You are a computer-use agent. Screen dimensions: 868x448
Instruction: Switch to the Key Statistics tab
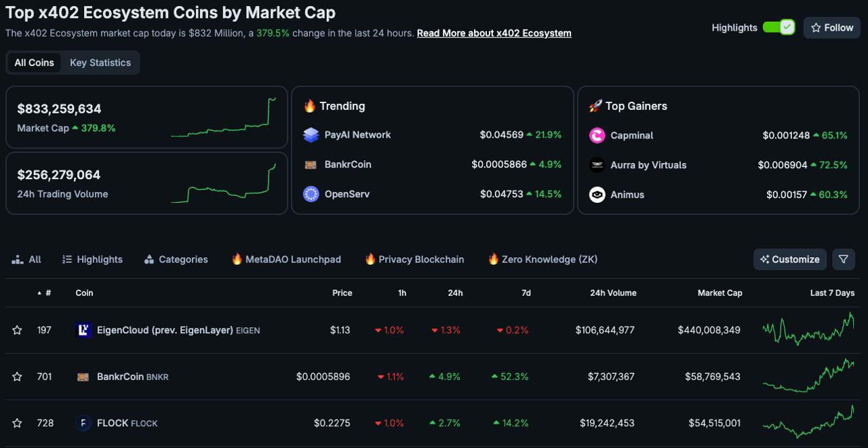click(x=100, y=62)
